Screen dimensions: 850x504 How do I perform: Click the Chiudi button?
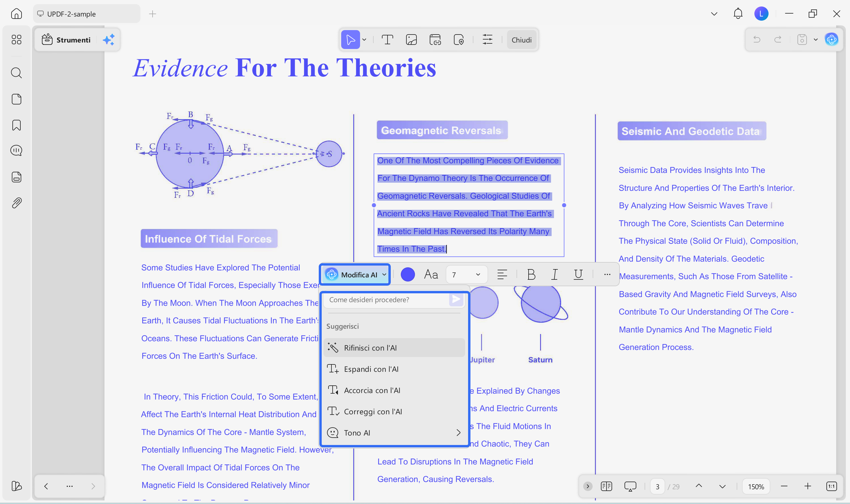pos(521,40)
